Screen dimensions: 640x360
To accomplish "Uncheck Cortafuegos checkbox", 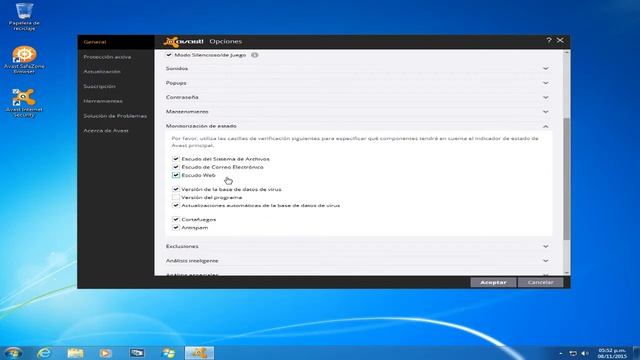I will click(x=176, y=219).
